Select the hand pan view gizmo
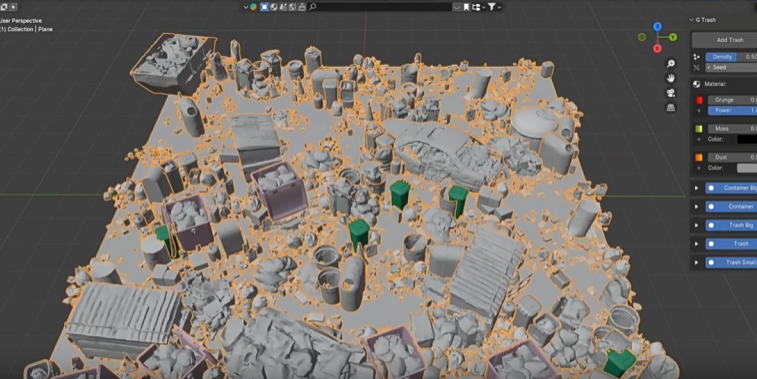This screenshot has width=757, height=379. 671,78
